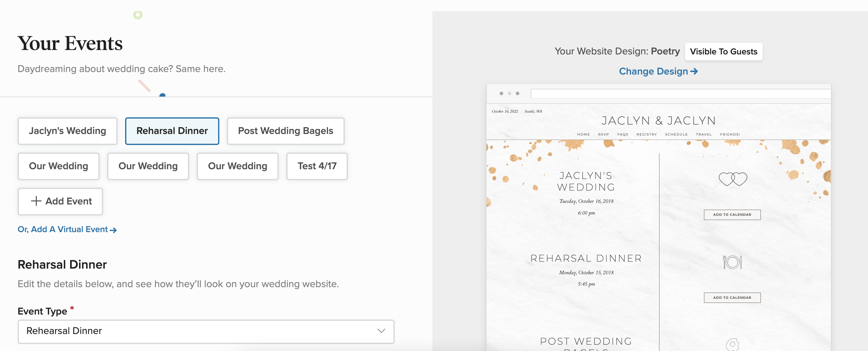Select the Jaclyn's Wedding event tab
Viewport: 868px width, 351px height.
pos(67,131)
